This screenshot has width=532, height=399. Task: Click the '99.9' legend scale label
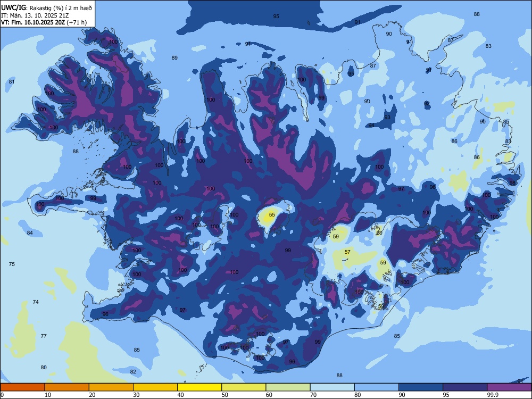[492, 395]
